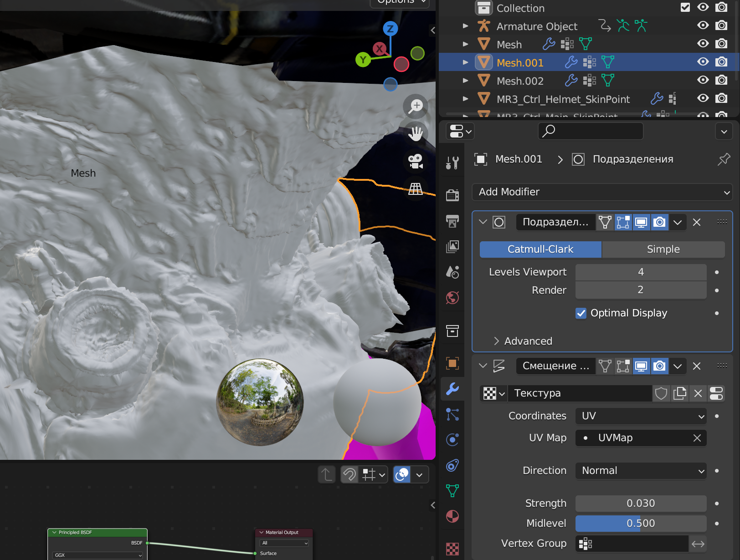Pin the properties editor context
Image resolution: width=740 pixels, height=560 pixels.
723,159
